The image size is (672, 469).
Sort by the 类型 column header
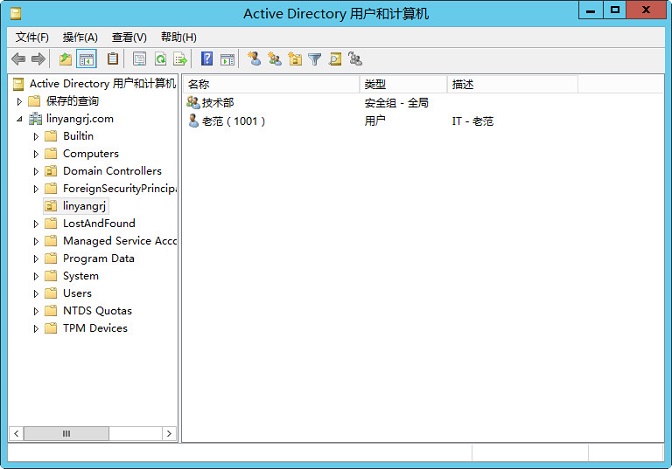[403, 84]
